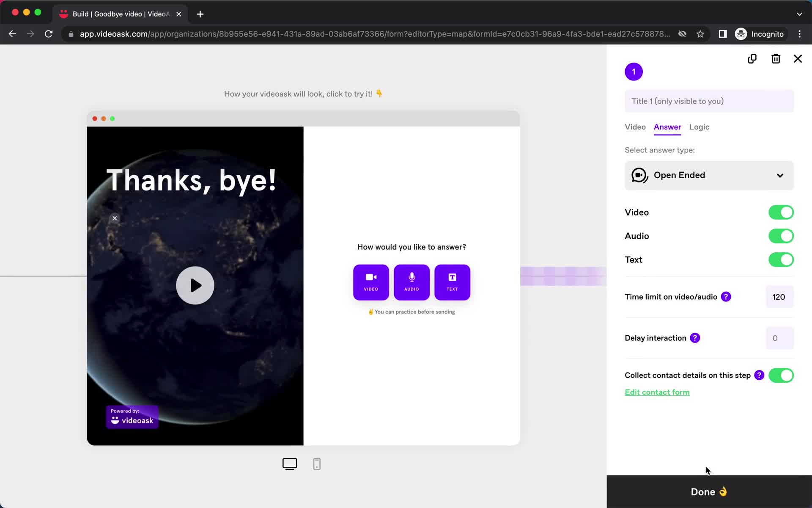
Task: Click the Done button
Action: point(709,491)
